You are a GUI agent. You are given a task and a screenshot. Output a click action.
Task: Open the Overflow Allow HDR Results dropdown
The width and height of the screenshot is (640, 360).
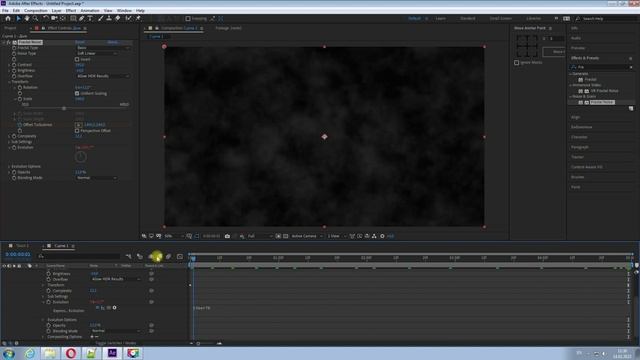(103, 76)
